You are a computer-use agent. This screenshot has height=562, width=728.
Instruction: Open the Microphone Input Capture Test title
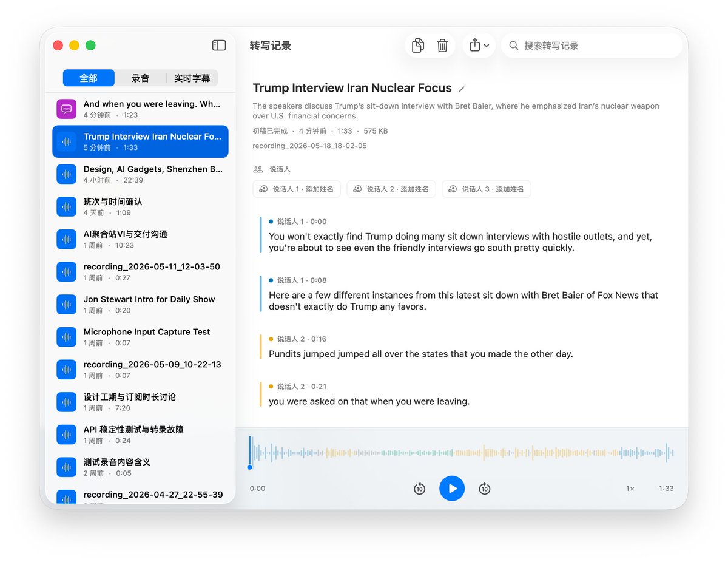(x=147, y=332)
